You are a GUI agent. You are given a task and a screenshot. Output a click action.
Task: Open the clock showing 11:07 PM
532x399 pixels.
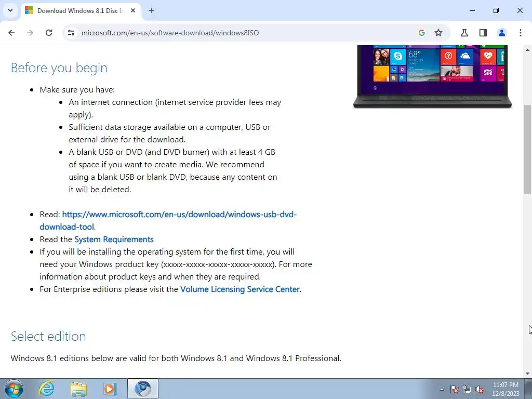click(x=506, y=389)
